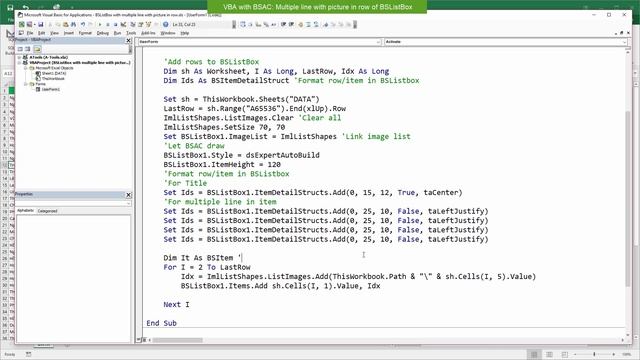Open the Debug menu
The image size is (640, 360).
click(102, 33)
